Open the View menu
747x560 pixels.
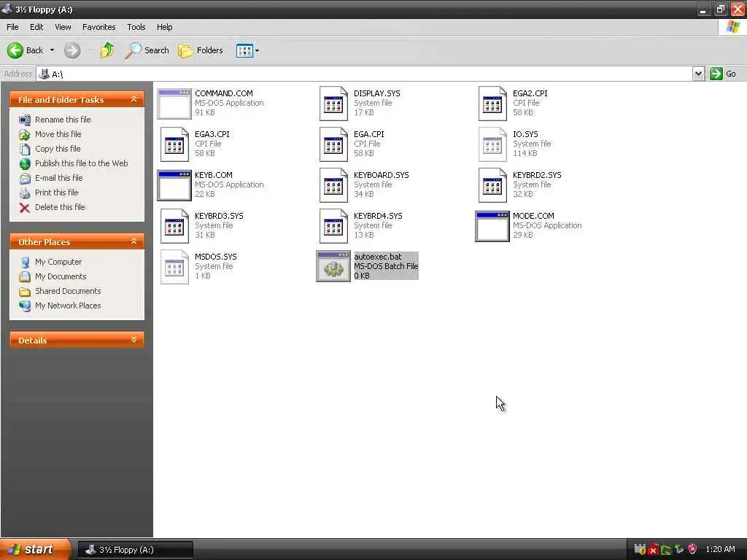click(63, 27)
